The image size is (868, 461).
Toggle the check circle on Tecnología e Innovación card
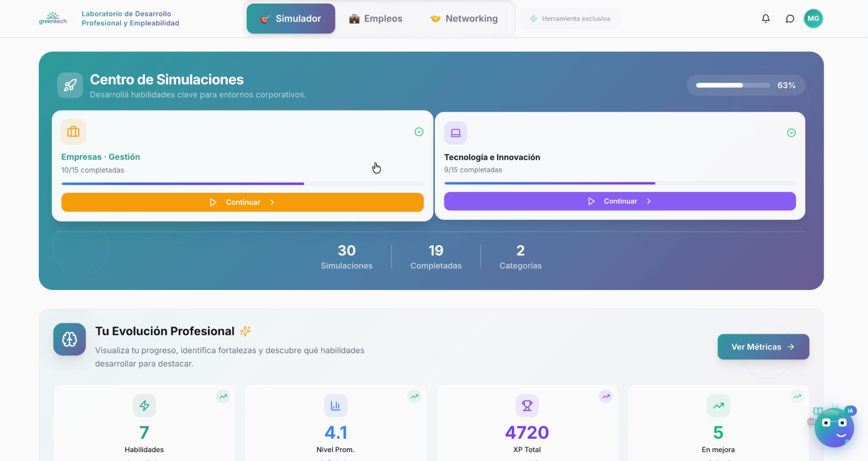[x=791, y=133]
